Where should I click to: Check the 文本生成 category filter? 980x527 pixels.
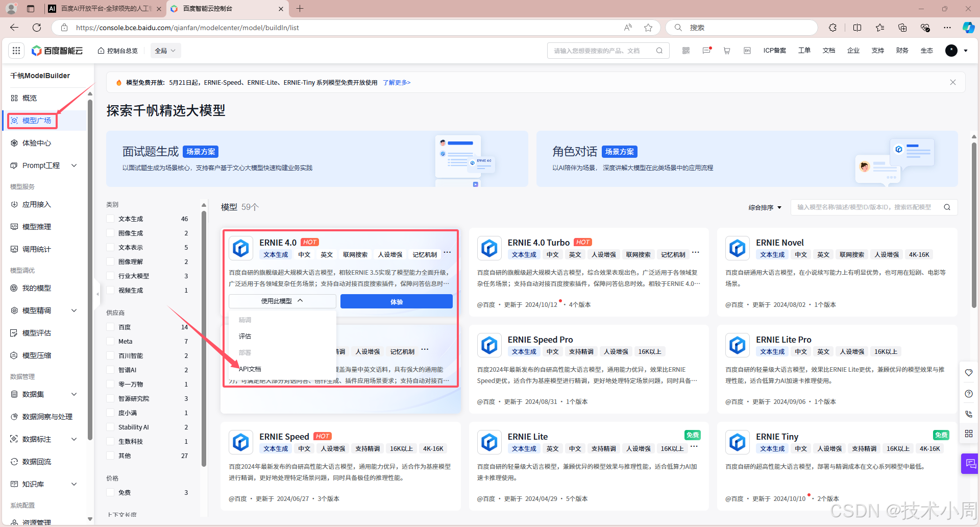coord(110,219)
